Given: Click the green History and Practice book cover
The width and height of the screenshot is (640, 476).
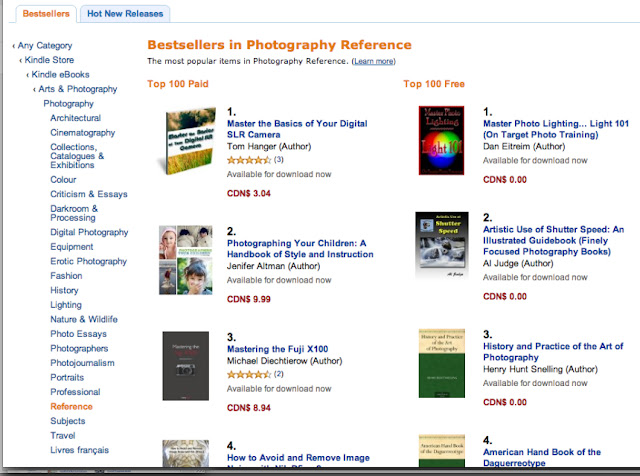Looking at the screenshot, I should pyautogui.click(x=442, y=363).
